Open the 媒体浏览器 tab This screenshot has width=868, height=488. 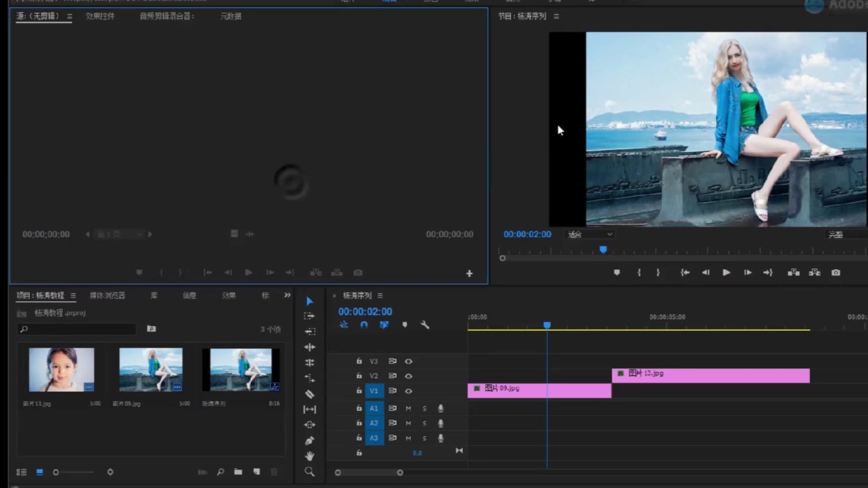[107, 295]
